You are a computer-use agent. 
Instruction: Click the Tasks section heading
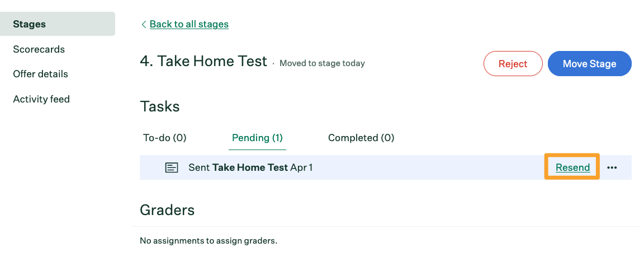160,107
